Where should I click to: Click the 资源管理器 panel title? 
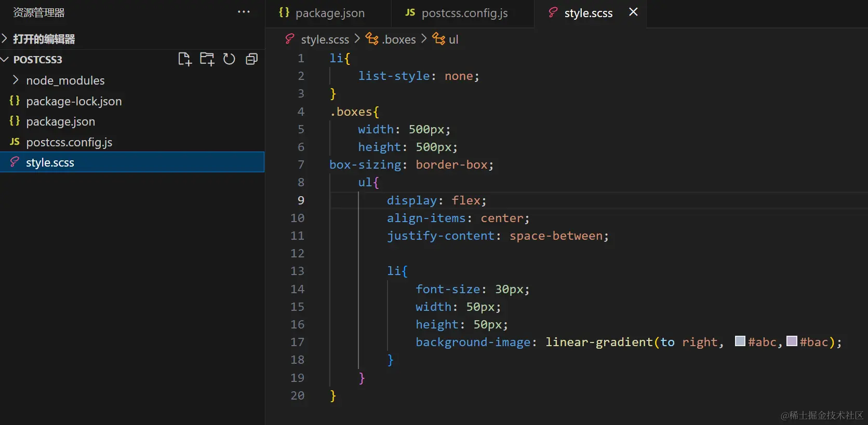38,12
